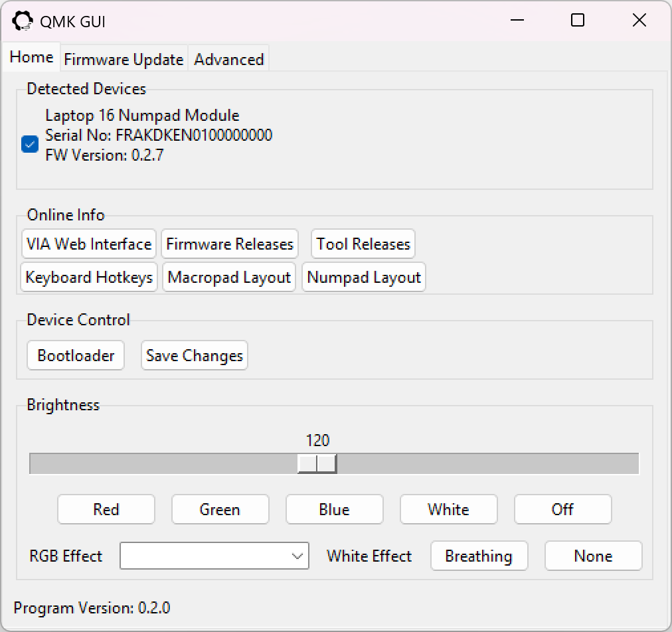
Task: Enable Breathing white effect
Action: coord(479,556)
